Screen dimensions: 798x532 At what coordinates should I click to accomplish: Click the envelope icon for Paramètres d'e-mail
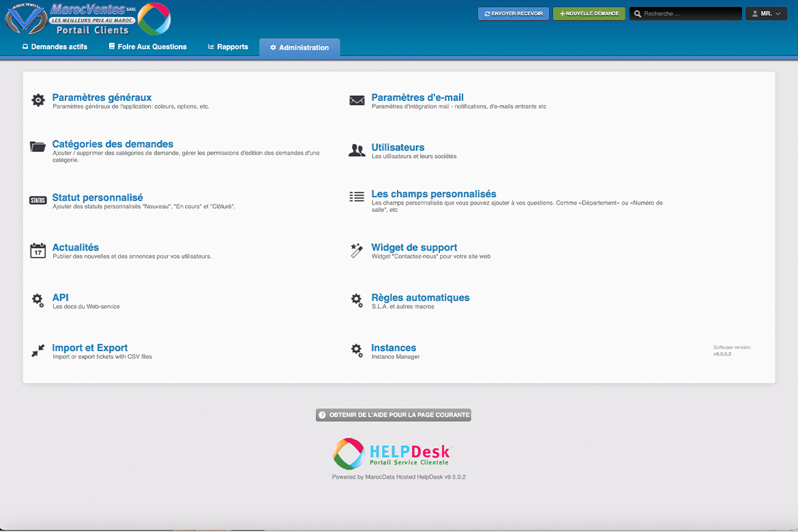tap(357, 100)
